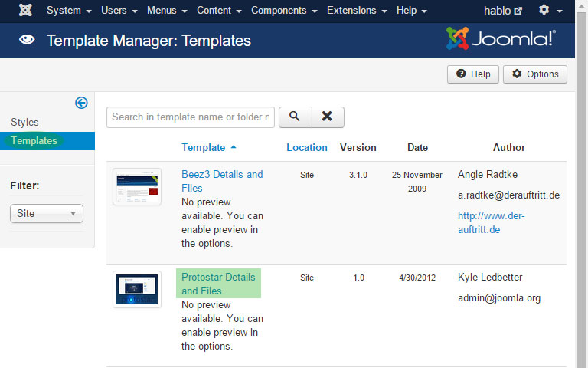Focus the template search input field
The width and height of the screenshot is (588, 368).
[191, 117]
